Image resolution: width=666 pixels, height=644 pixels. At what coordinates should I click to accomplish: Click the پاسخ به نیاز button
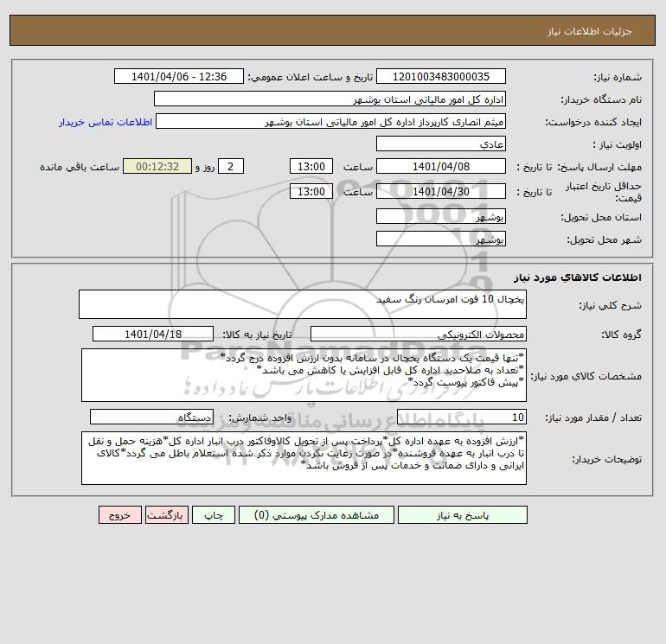click(463, 515)
